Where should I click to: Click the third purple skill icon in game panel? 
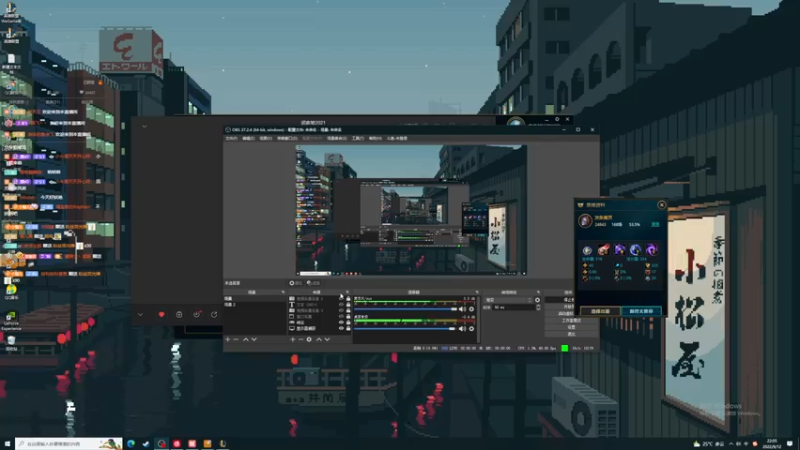(x=619, y=250)
